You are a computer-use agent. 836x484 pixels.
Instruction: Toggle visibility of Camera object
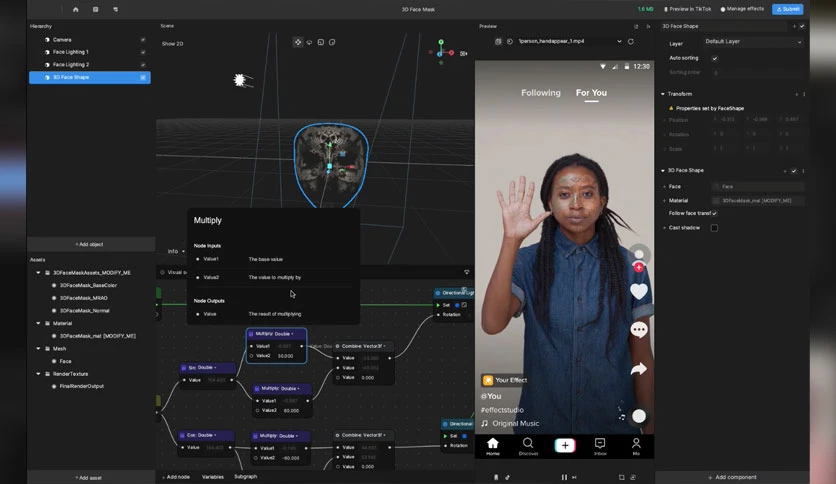(x=143, y=39)
